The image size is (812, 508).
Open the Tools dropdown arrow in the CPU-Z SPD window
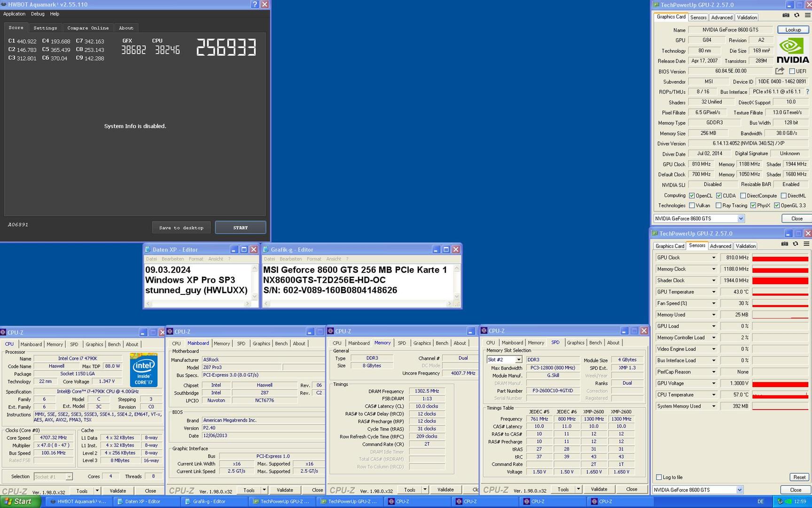coord(578,489)
